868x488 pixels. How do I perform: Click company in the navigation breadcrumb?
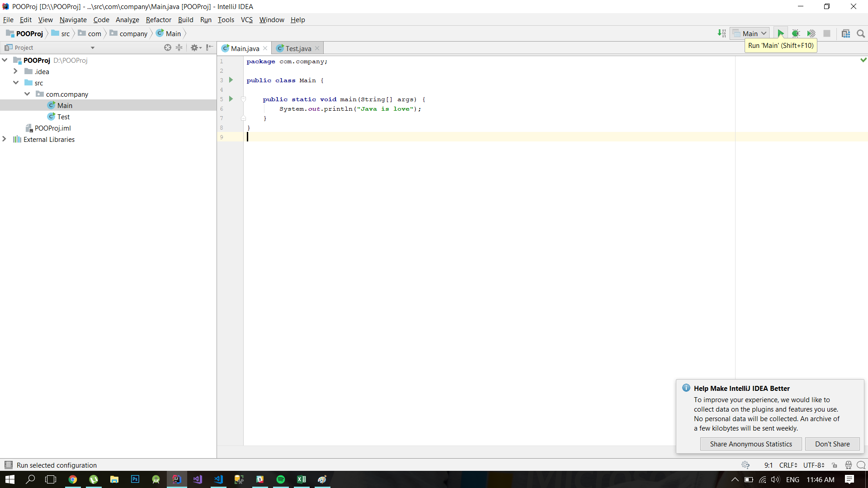point(129,33)
